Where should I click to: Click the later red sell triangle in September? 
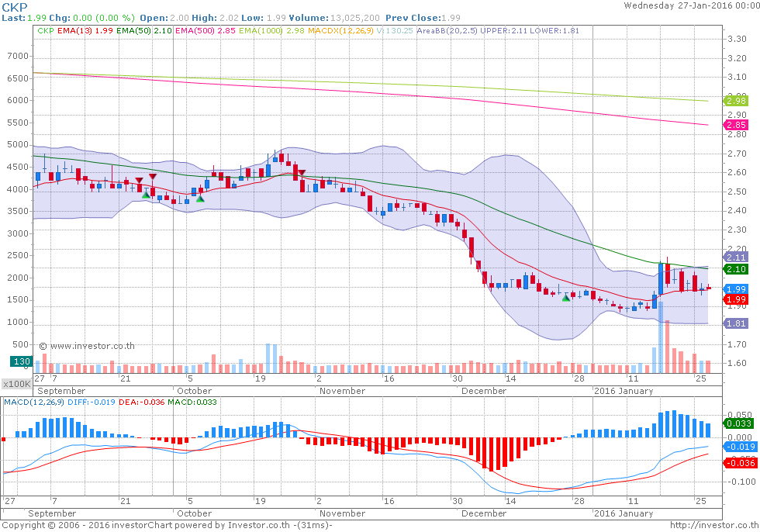click(x=153, y=177)
